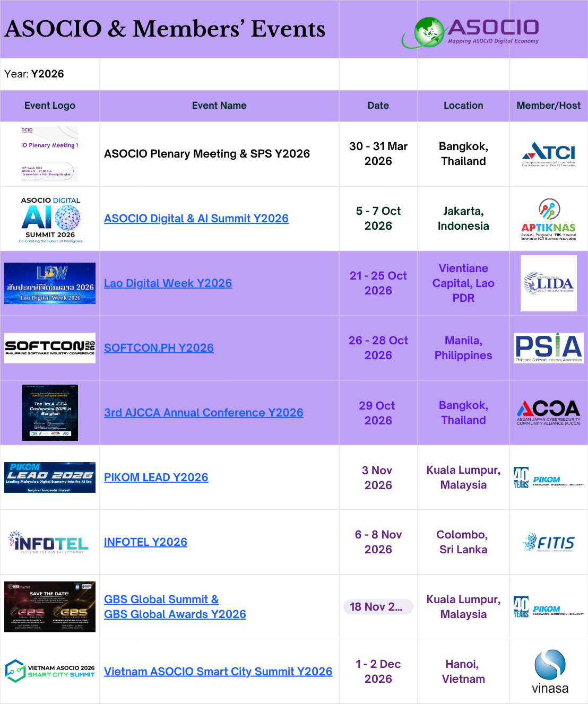Click the LIDA member logo
The image size is (588, 704).
click(x=548, y=283)
